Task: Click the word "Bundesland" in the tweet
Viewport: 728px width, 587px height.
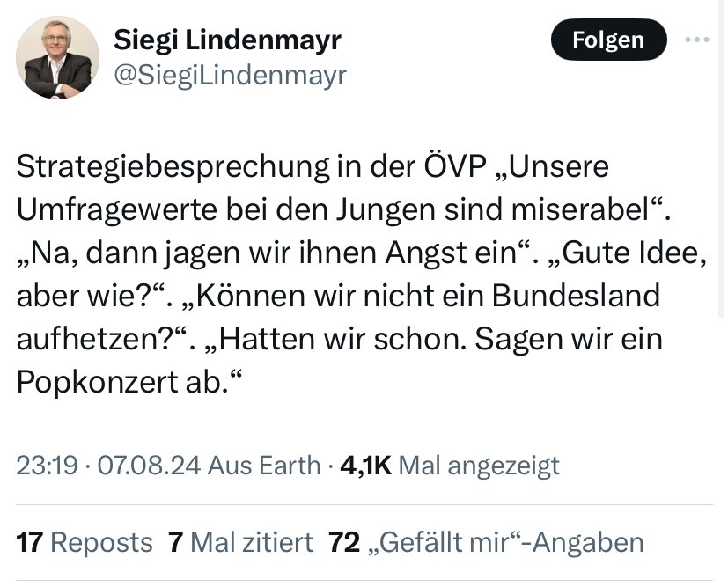Action: point(575,295)
